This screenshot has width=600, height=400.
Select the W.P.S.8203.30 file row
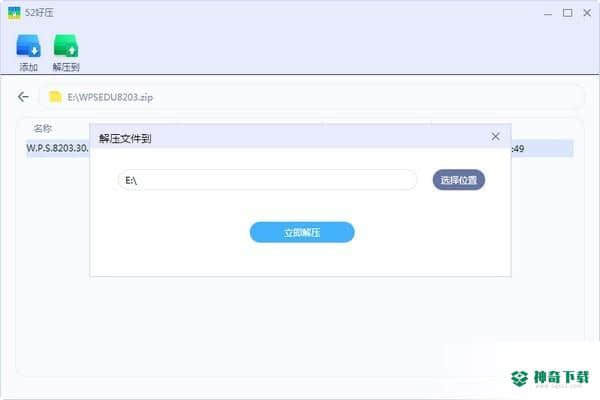300,149
